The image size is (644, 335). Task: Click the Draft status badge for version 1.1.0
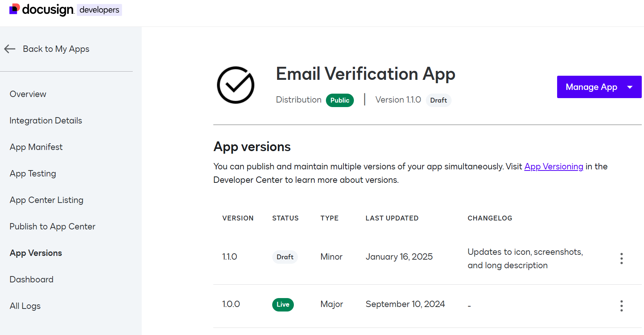pyautogui.click(x=285, y=257)
